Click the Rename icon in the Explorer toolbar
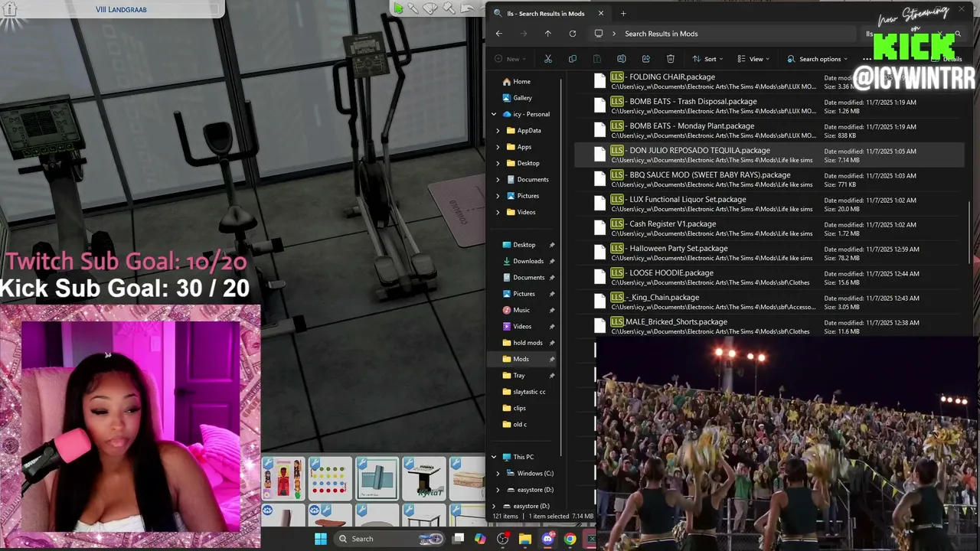Screen dimensions: 980x551 (621, 59)
